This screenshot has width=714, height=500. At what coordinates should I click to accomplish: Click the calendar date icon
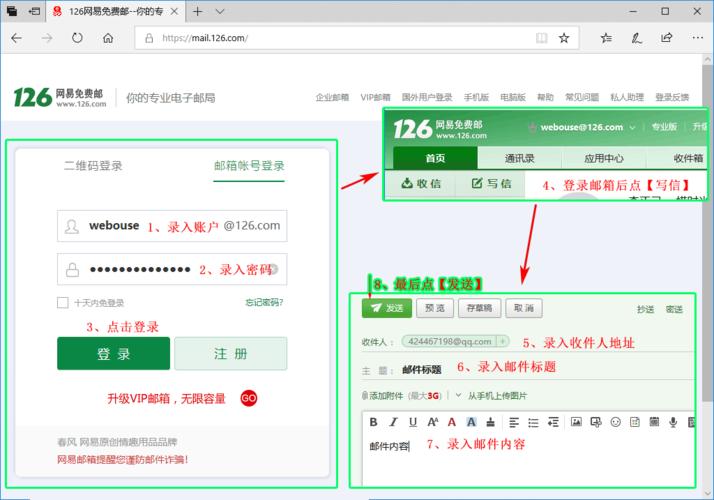pos(654,422)
